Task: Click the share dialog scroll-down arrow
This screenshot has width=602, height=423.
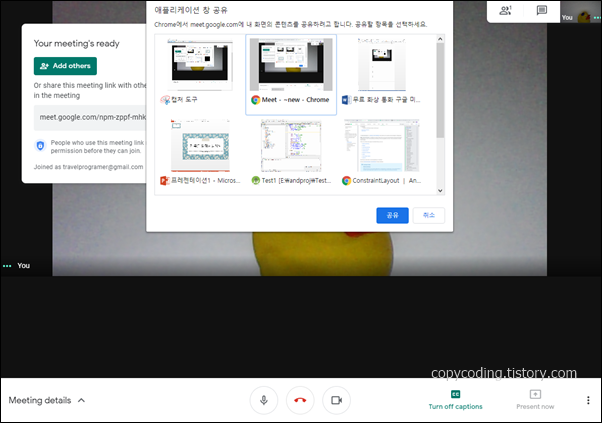Action: point(440,190)
